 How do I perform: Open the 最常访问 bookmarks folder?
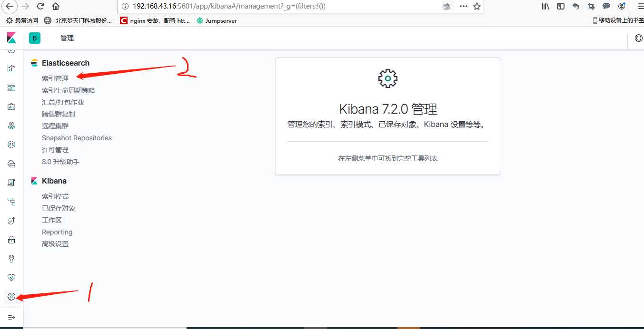[x=22, y=20]
